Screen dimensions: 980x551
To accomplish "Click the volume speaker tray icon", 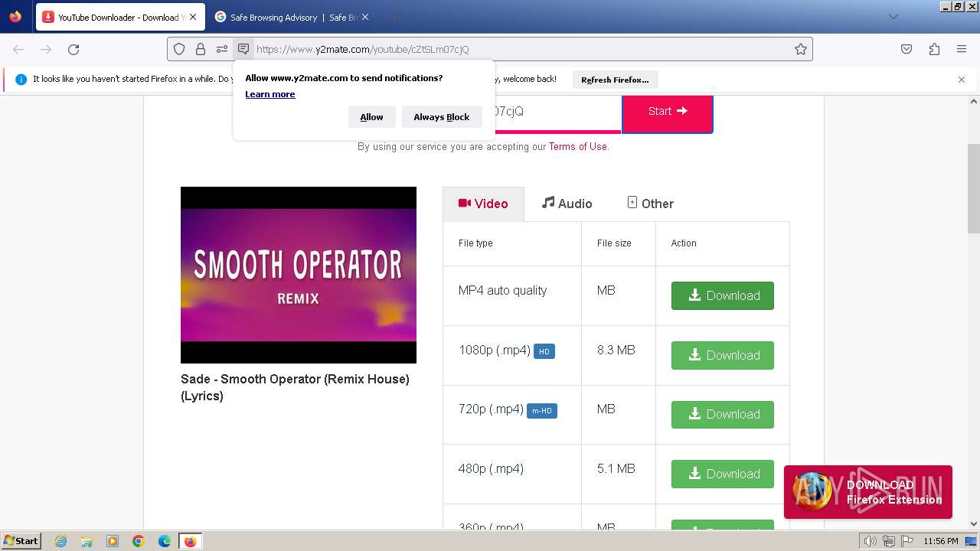I will 871,541.
